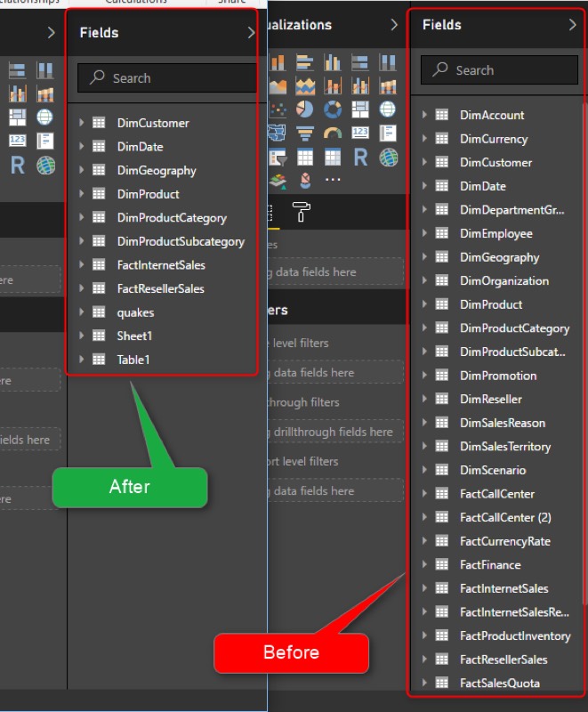
Task: Pick the area chart visual
Action: point(278,85)
